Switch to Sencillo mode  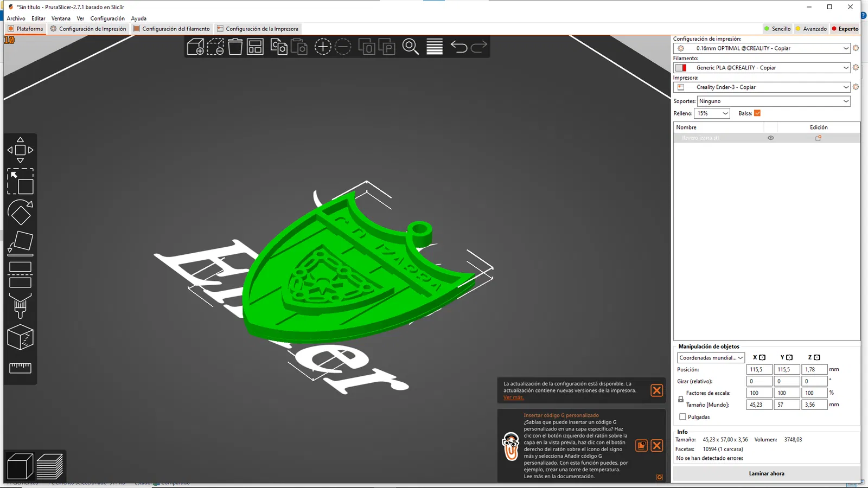click(x=777, y=29)
